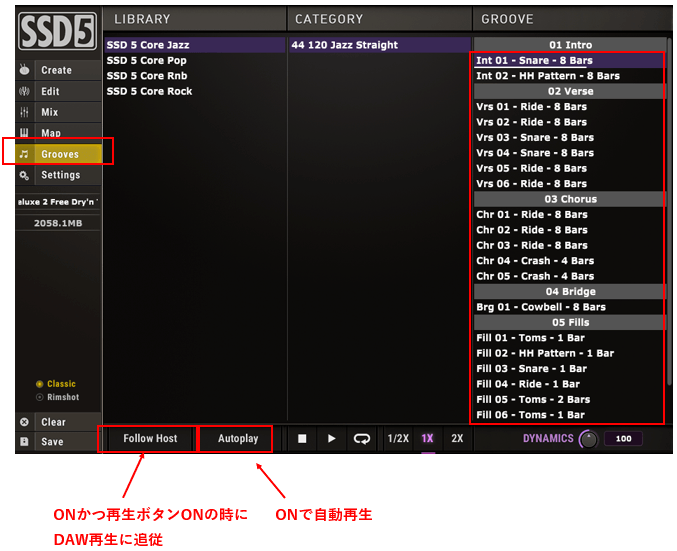The width and height of the screenshot is (677, 551).
Task: Select groove Fill 01 - Toms - 1 Bar
Action: (x=570, y=338)
